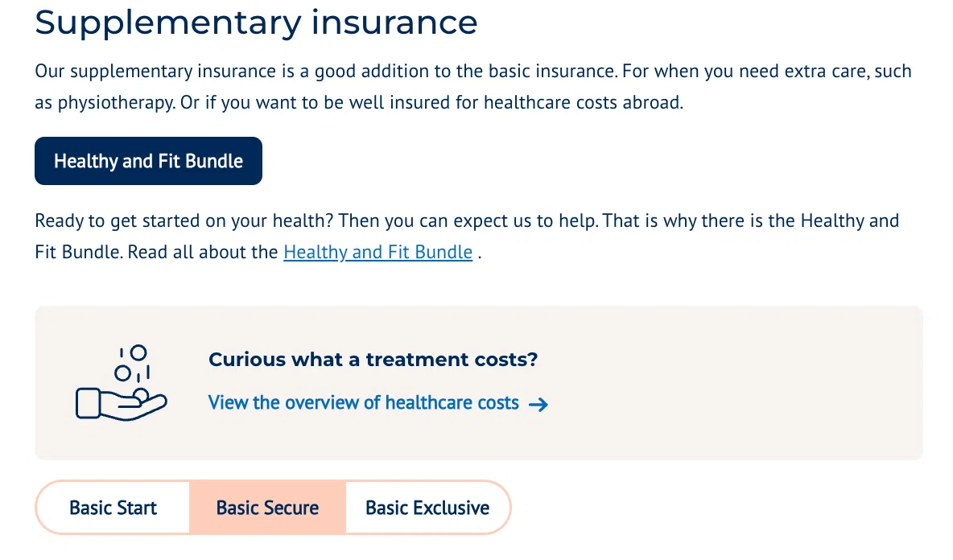The height and width of the screenshot is (560, 953).
Task: Click the hand holding coins icon
Action: coord(121,383)
